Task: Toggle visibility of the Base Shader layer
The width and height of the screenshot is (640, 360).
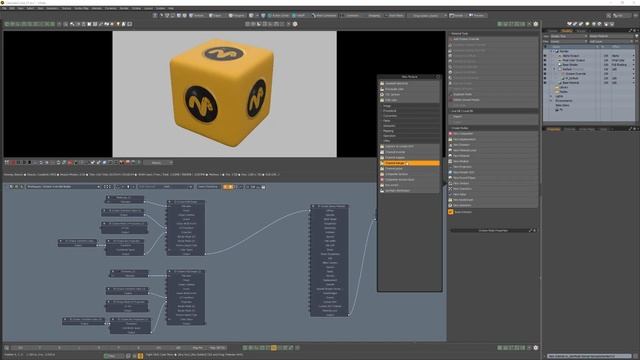Action: point(545,64)
